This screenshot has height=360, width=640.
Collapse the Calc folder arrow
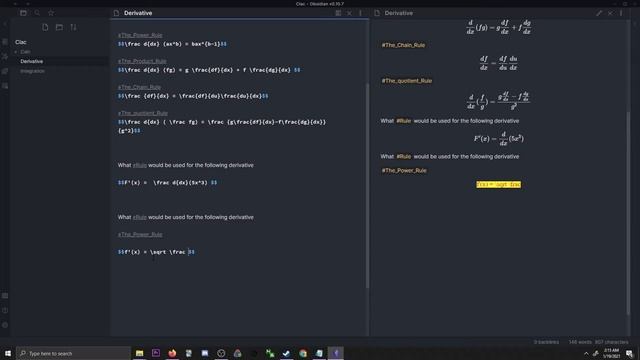tap(16, 52)
